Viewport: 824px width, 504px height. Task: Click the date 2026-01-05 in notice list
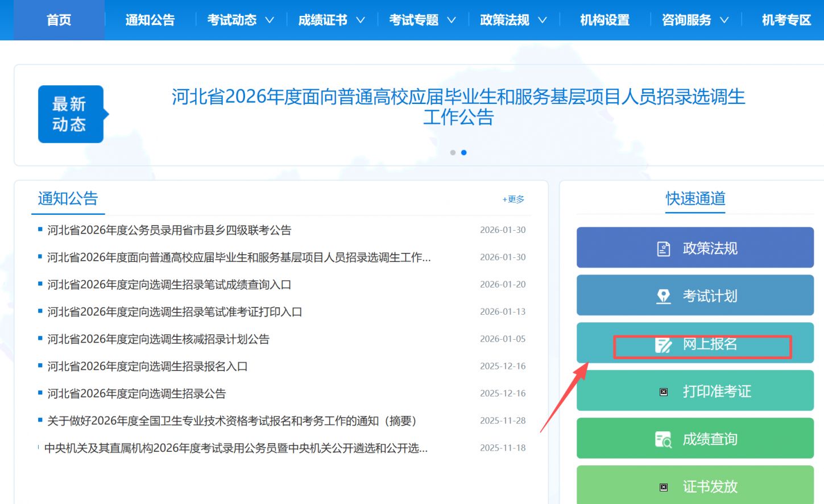pyautogui.click(x=503, y=339)
